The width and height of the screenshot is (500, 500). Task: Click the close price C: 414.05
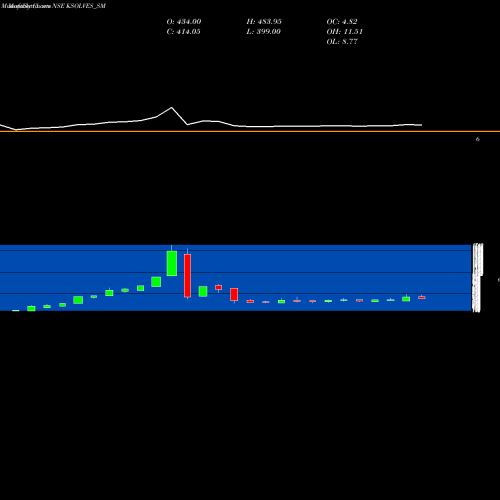(183, 31)
